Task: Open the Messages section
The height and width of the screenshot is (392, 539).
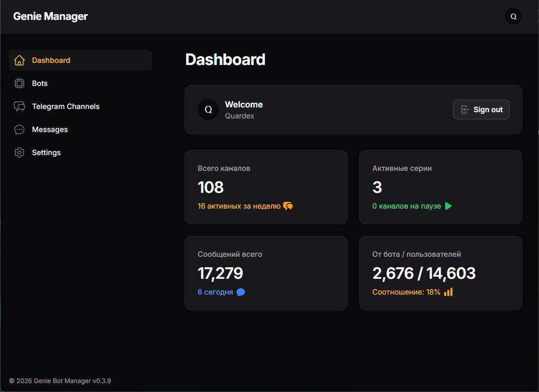Action: pos(50,129)
